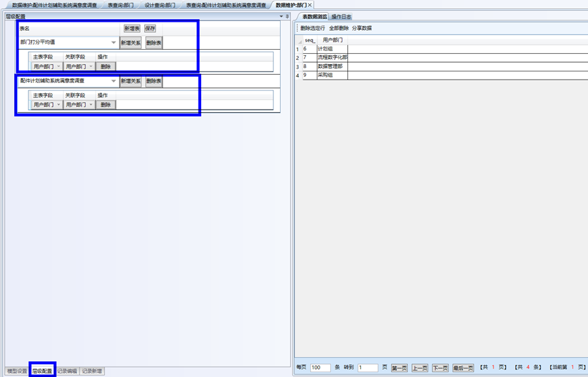This screenshot has width=588, height=377.
Task: Click the 流程数字化部 cell
Action: click(x=332, y=58)
